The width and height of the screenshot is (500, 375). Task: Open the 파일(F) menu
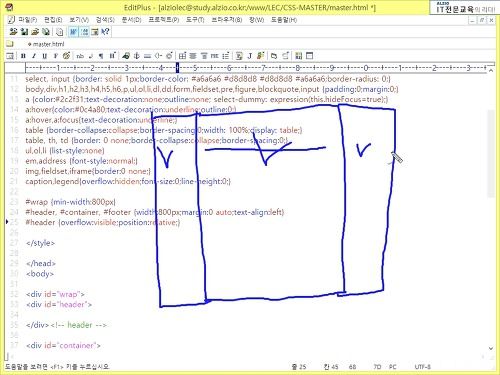(x=28, y=20)
